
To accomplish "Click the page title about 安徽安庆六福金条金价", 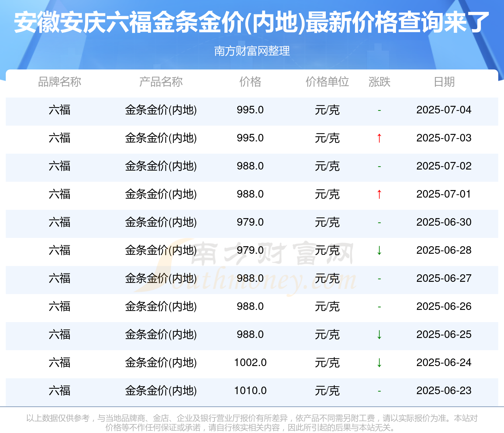I will pyautogui.click(x=252, y=22).
